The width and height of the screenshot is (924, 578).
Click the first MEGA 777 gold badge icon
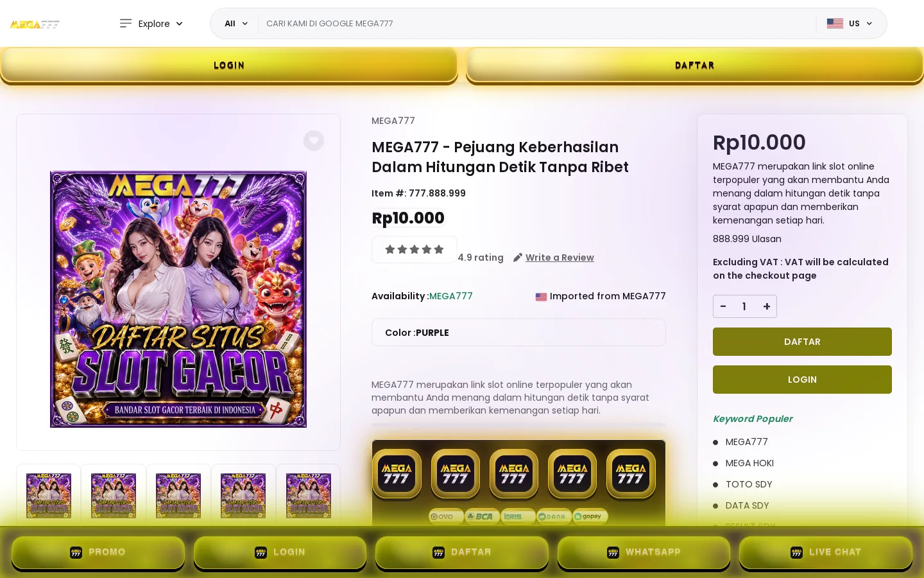point(397,474)
